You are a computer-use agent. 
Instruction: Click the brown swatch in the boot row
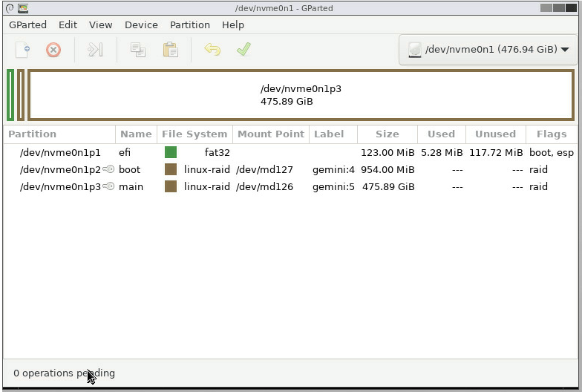click(171, 169)
